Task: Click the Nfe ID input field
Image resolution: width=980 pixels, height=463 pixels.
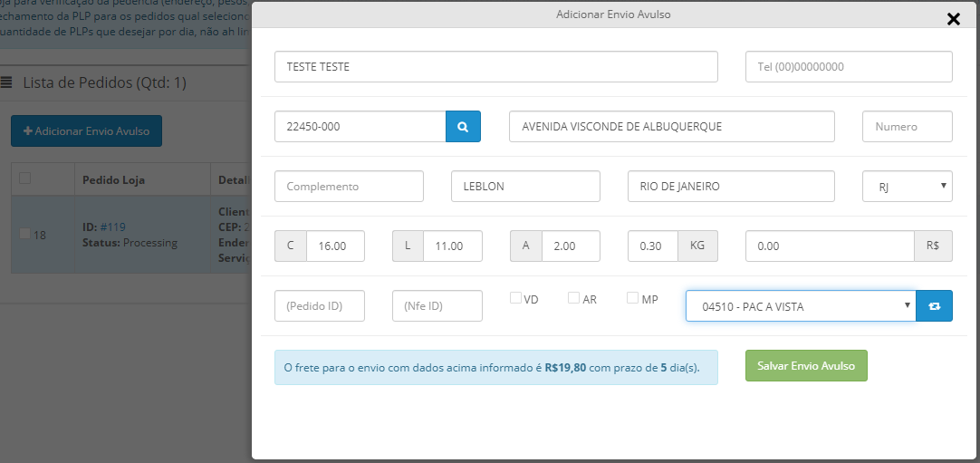Action: (437, 306)
